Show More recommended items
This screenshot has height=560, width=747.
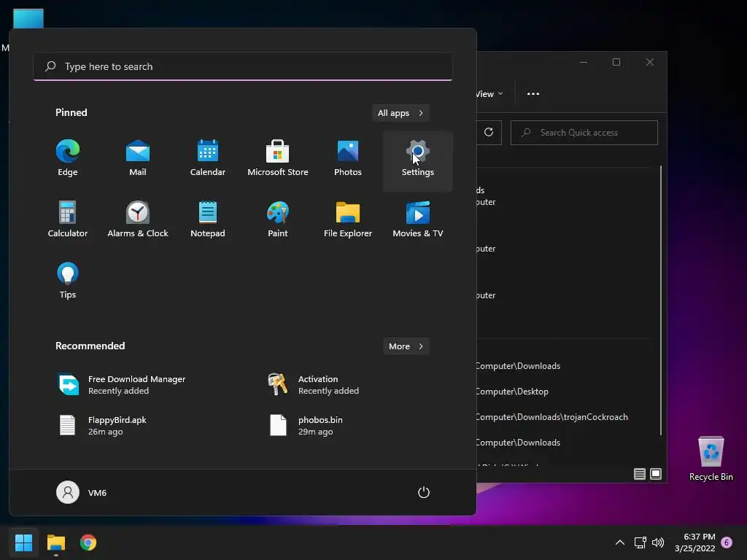tap(406, 346)
